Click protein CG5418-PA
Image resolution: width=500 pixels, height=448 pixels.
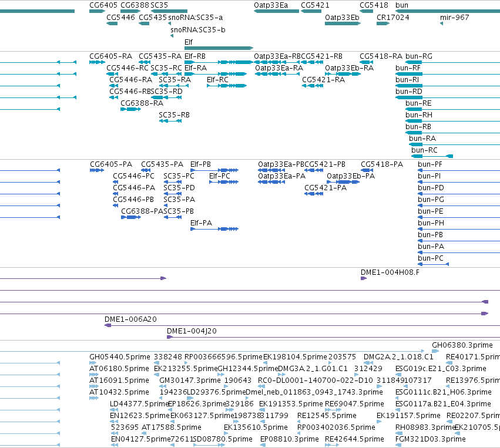point(367,170)
